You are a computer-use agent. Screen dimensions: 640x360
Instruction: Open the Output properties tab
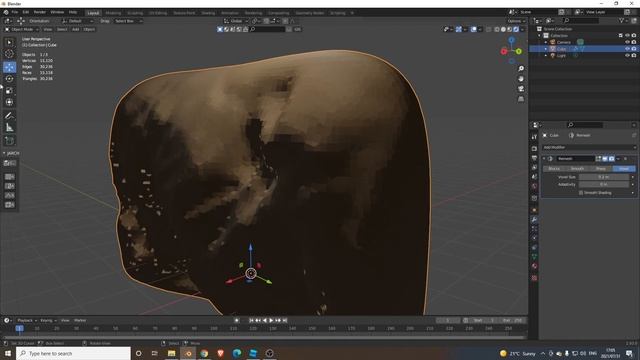tap(534, 158)
